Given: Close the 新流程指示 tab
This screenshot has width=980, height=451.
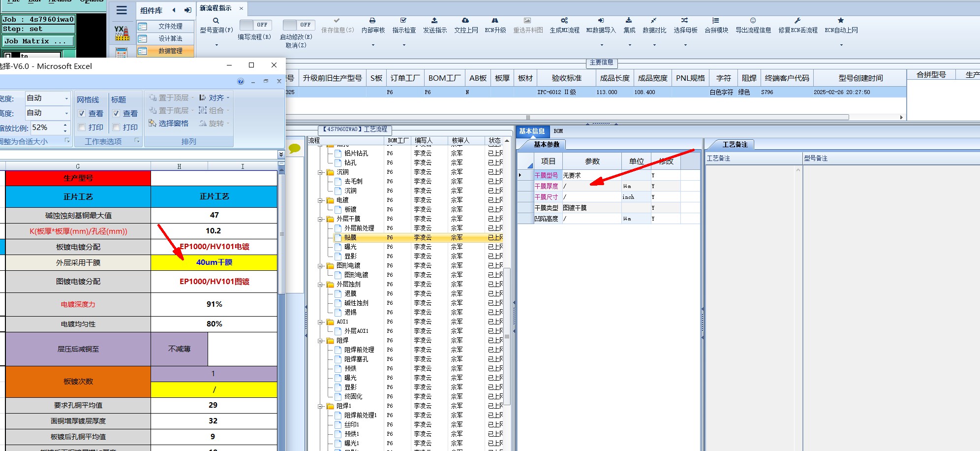Looking at the screenshot, I should click(241, 8).
